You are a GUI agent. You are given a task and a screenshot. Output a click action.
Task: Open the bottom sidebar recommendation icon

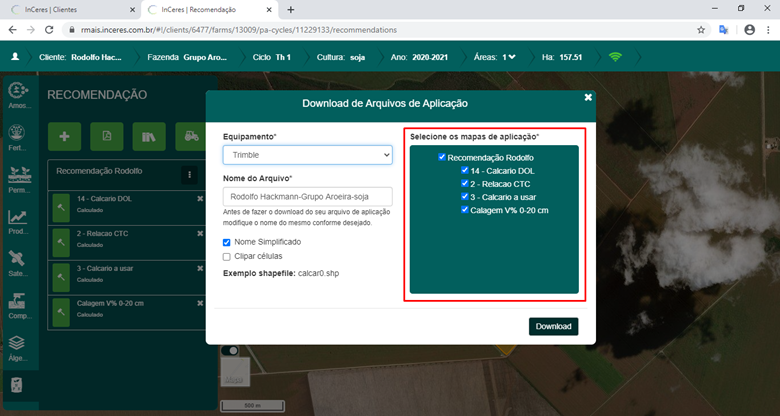[17, 385]
